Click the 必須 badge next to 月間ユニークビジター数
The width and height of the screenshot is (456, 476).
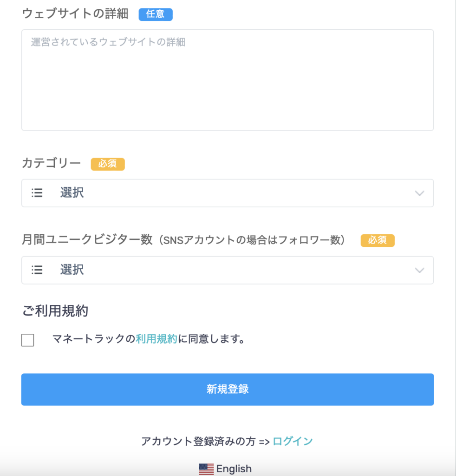tap(378, 240)
